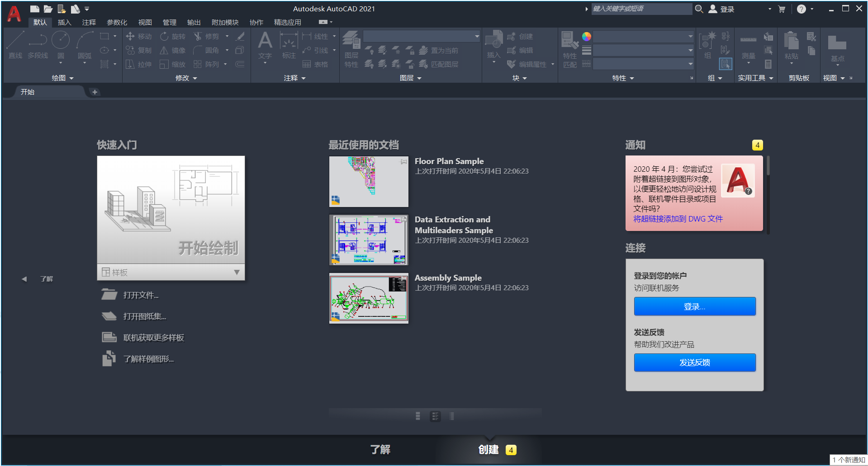The image size is (868, 466).
Task: Click the 旋转 rotate tool
Action: (x=172, y=37)
